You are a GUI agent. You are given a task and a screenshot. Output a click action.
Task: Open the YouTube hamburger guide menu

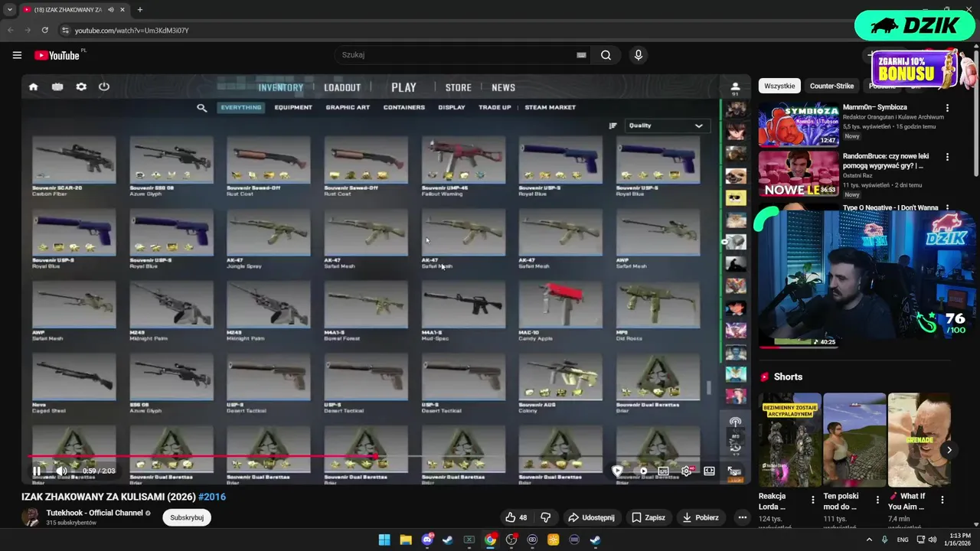17,55
